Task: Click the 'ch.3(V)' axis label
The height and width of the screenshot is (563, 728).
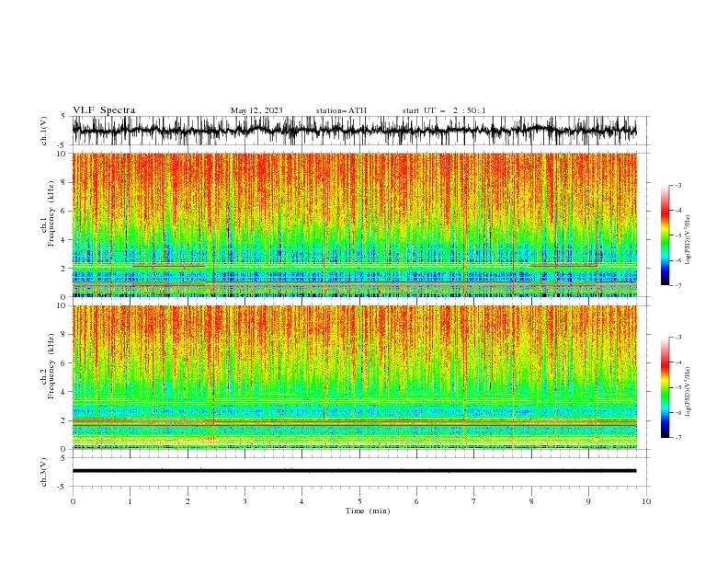Action: click(x=44, y=472)
